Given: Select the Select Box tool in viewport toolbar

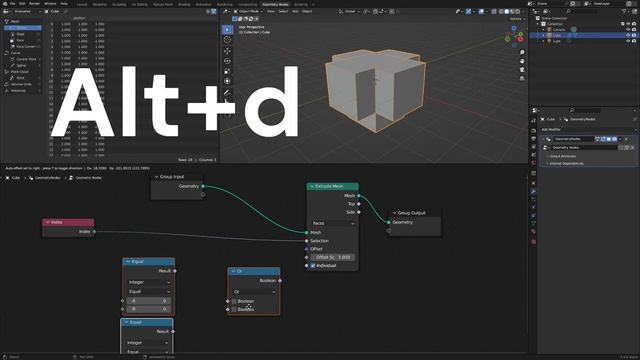Looking at the screenshot, I should point(227,30).
